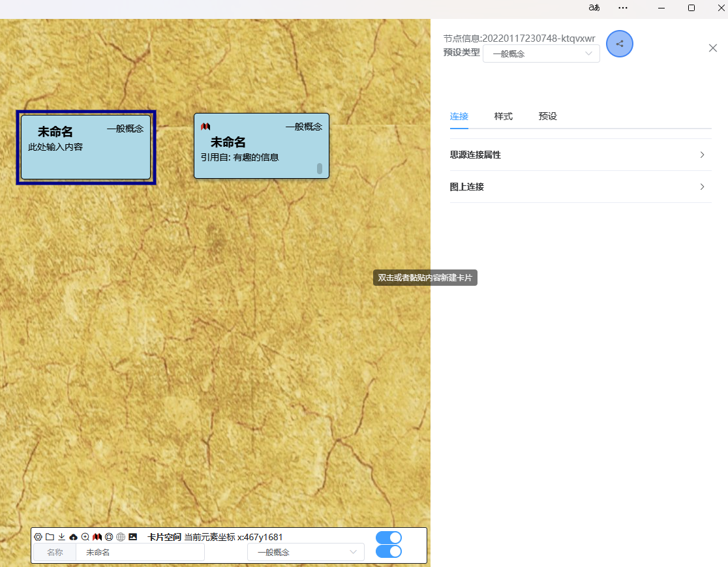This screenshot has height=567, width=728.
Task: Open 预设类型 dropdown in side panel
Action: (541, 54)
